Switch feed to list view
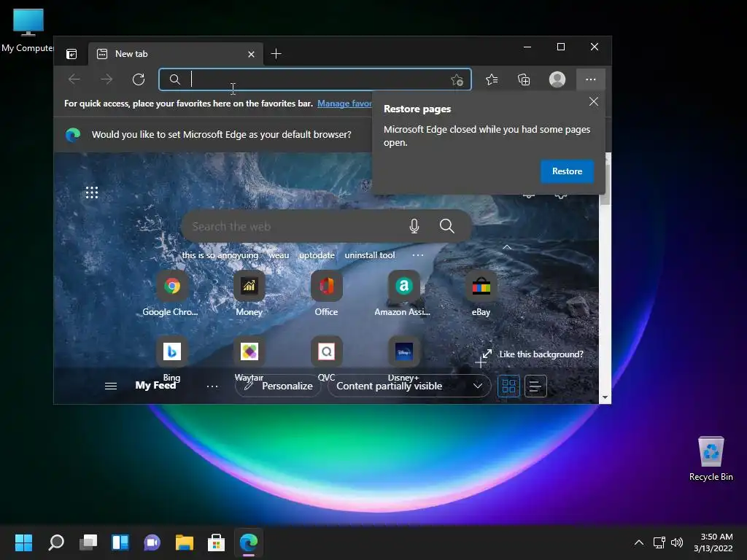Screen dimensions: 747x560 point(535,386)
